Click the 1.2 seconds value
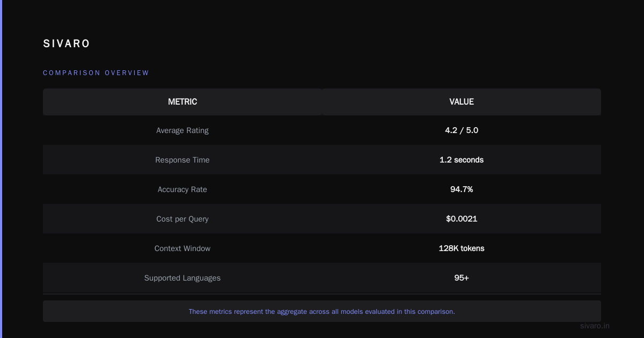This screenshot has height=338, width=644. (x=462, y=160)
